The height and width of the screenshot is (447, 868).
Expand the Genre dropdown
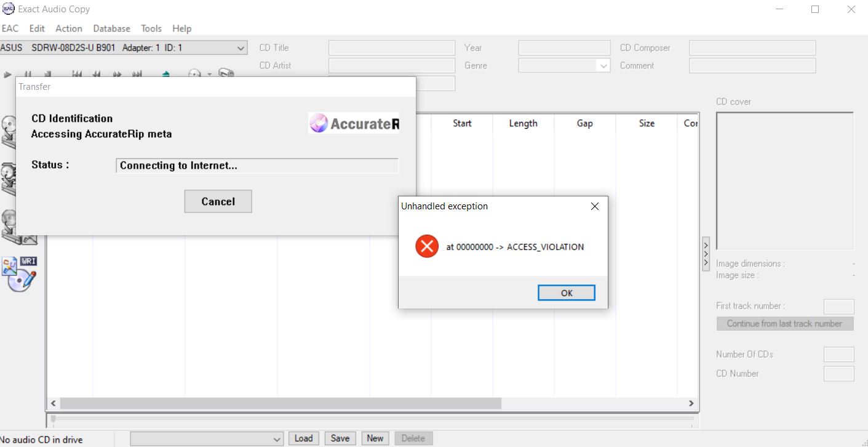(x=603, y=65)
